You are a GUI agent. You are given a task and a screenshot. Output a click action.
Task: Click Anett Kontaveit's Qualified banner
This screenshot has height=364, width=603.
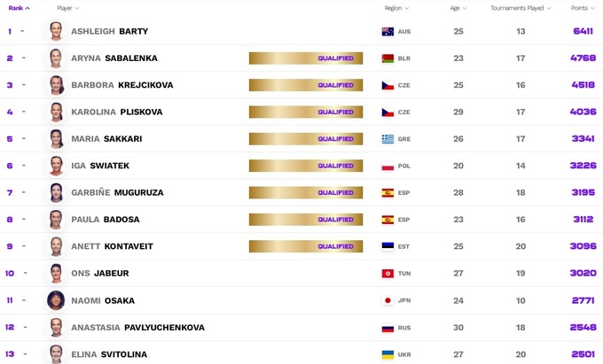(x=305, y=246)
